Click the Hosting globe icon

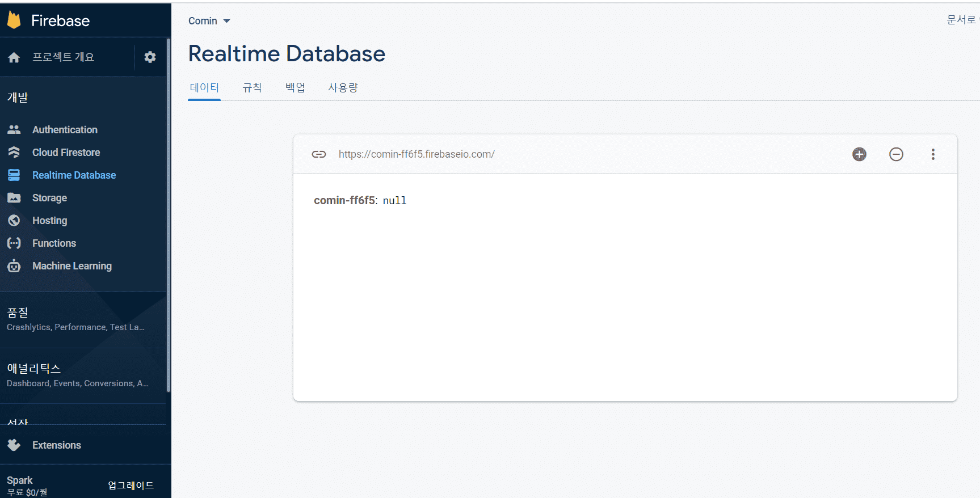tap(14, 221)
